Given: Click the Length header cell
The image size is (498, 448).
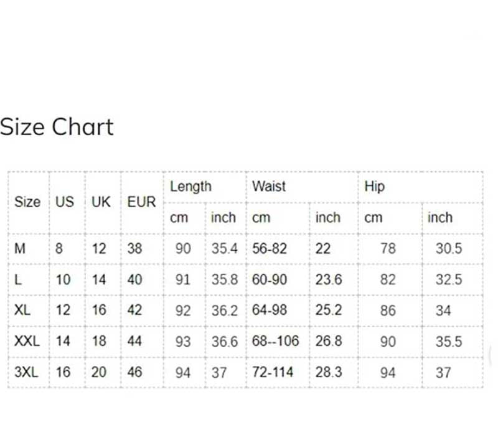Looking at the screenshot, I should (190, 186).
